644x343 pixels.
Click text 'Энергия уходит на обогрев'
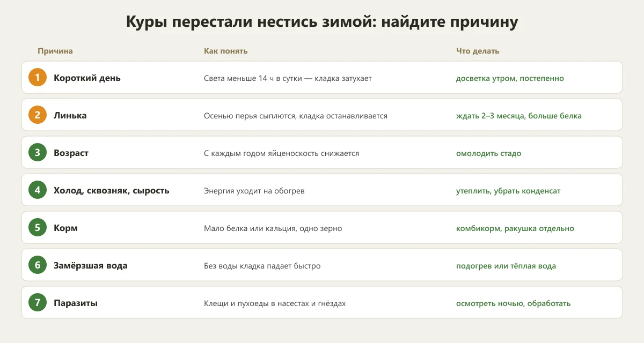click(254, 191)
